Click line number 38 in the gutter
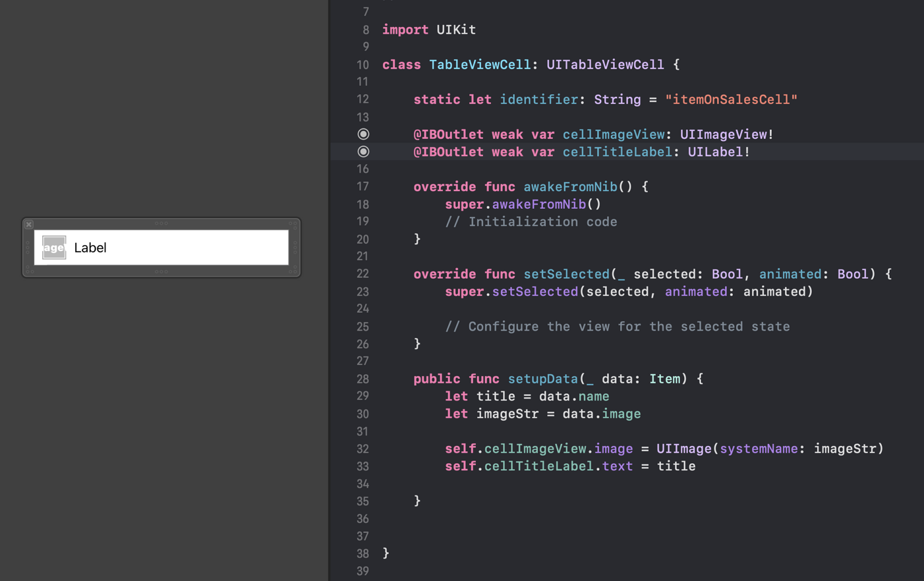The image size is (924, 581). click(x=362, y=553)
